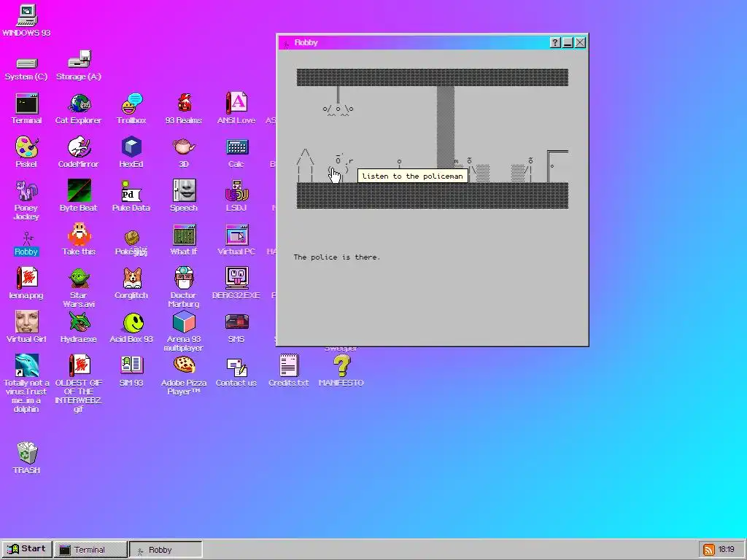Launch the Byte Beat icon

pyautogui.click(x=79, y=196)
